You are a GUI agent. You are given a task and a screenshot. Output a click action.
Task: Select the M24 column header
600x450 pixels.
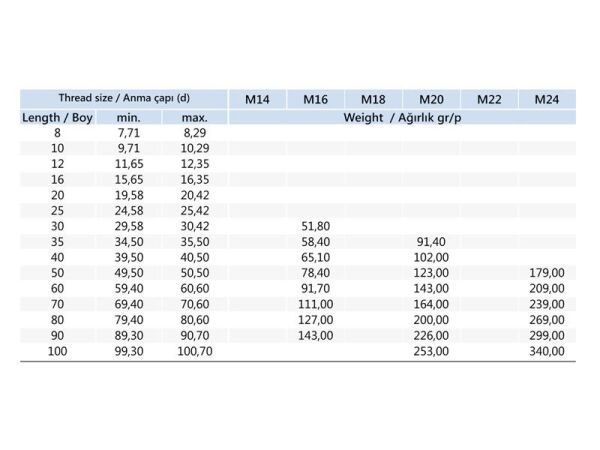(546, 99)
